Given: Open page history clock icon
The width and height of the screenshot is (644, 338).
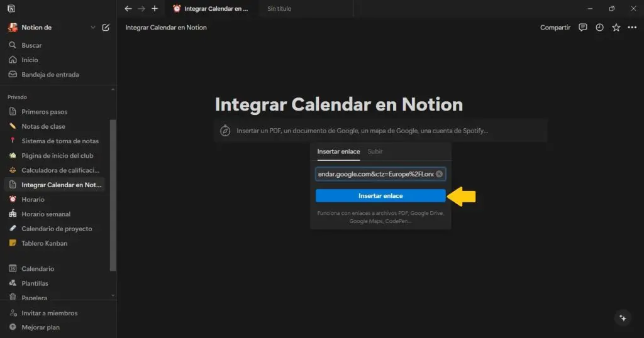Looking at the screenshot, I should pos(599,28).
